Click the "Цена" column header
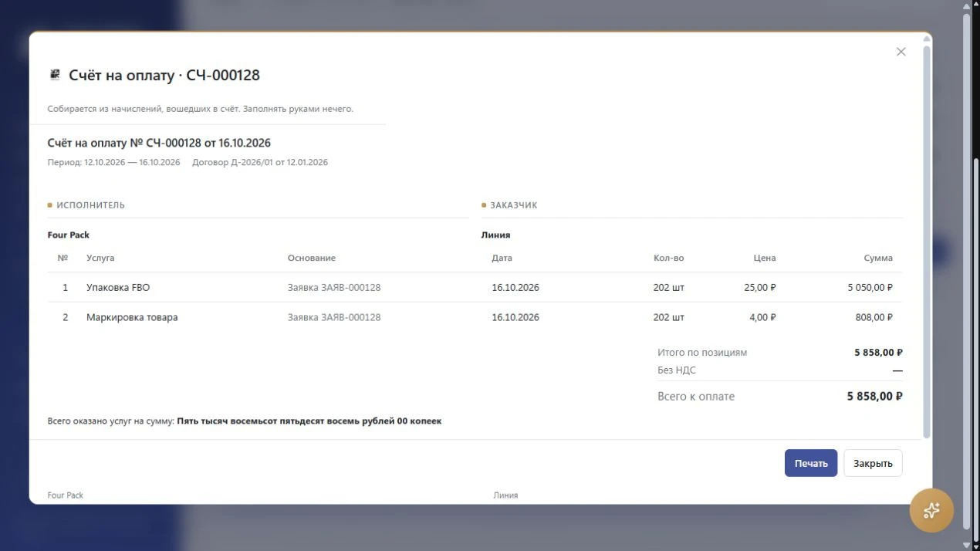980x551 pixels. pyautogui.click(x=765, y=258)
